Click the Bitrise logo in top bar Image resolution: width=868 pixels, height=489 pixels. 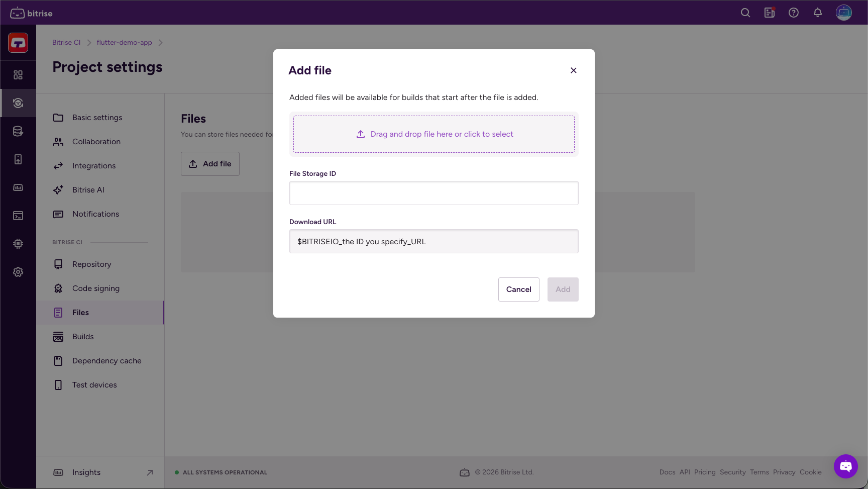click(31, 13)
